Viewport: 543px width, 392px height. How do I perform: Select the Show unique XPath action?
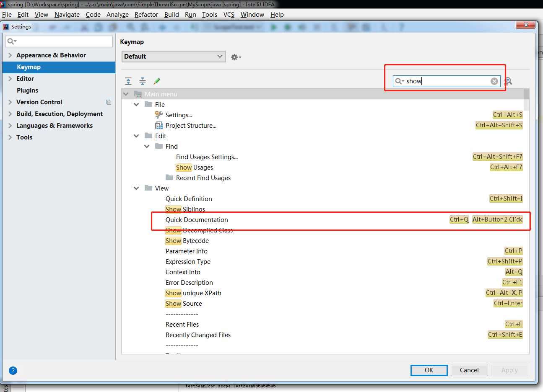click(193, 293)
